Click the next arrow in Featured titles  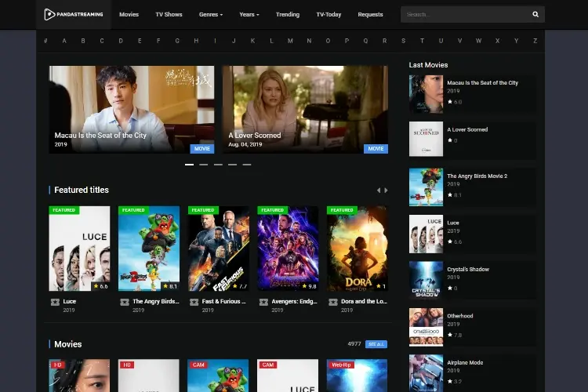tap(386, 191)
